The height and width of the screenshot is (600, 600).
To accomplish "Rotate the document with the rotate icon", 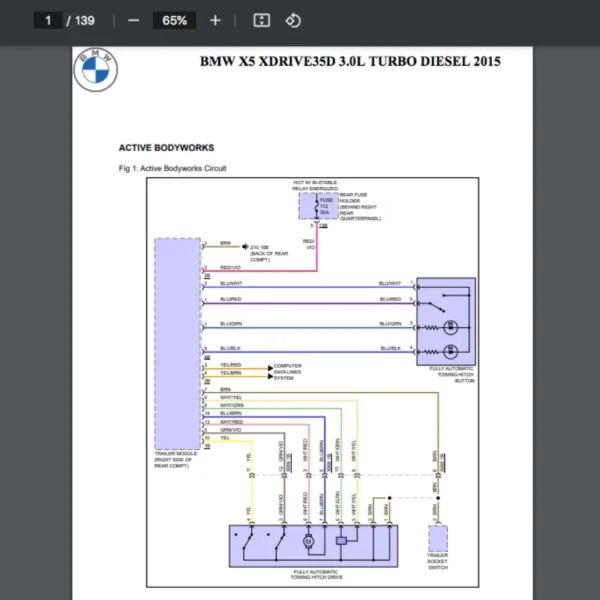I will click(293, 20).
